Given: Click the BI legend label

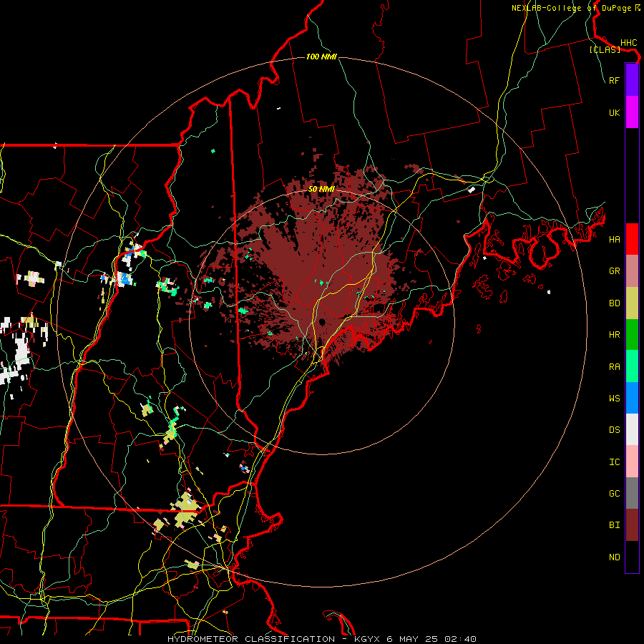Looking at the screenshot, I should (614, 525).
